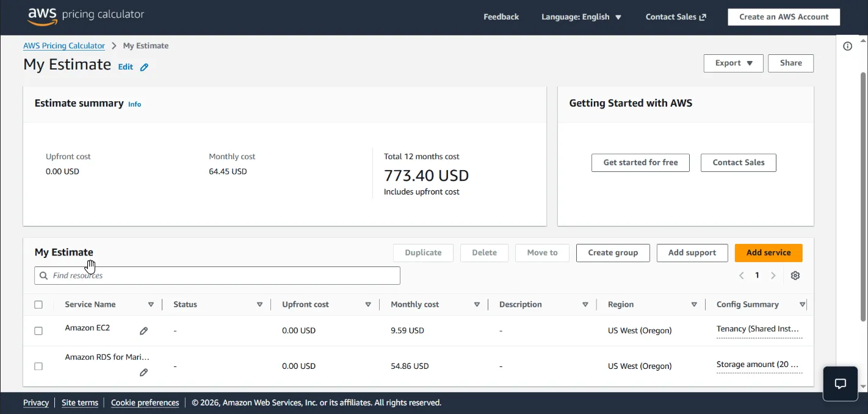Screen dimensions: 868x414
Task: Go to next page arrow in pagination
Action: (x=773, y=276)
